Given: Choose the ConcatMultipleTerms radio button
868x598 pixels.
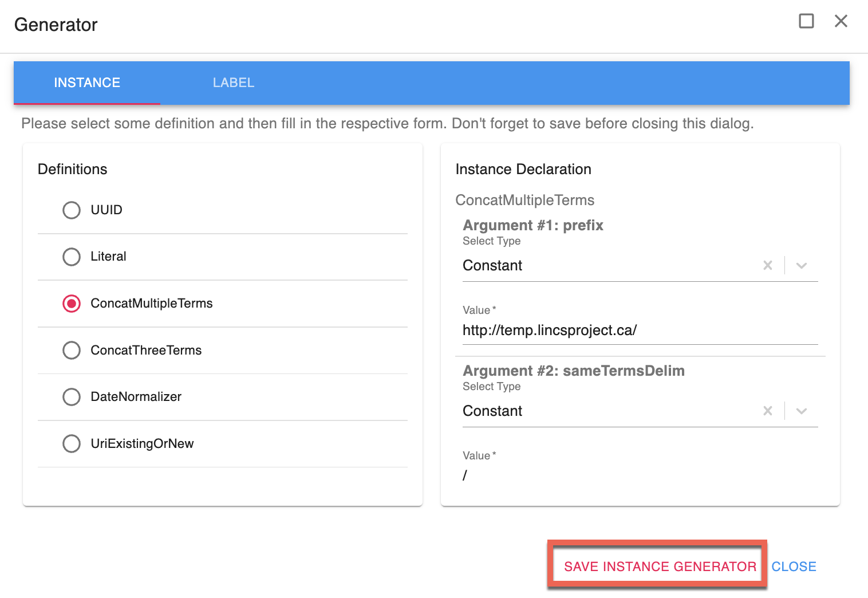Looking at the screenshot, I should (x=72, y=304).
